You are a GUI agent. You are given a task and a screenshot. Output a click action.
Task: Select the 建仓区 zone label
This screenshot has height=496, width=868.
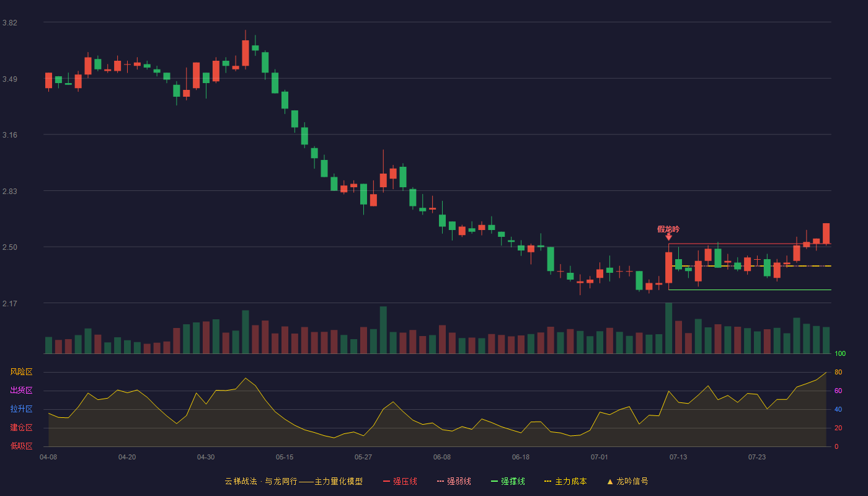[21, 428]
